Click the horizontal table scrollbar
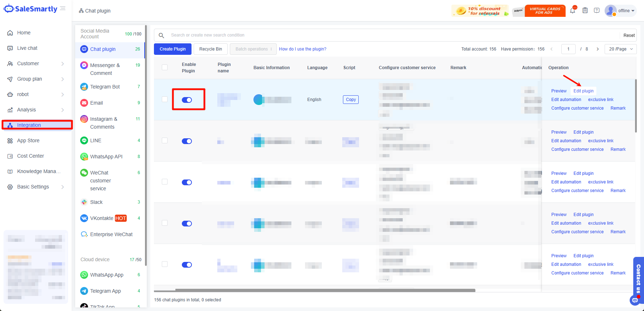Viewport: 644px width, 311px height. [325, 290]
